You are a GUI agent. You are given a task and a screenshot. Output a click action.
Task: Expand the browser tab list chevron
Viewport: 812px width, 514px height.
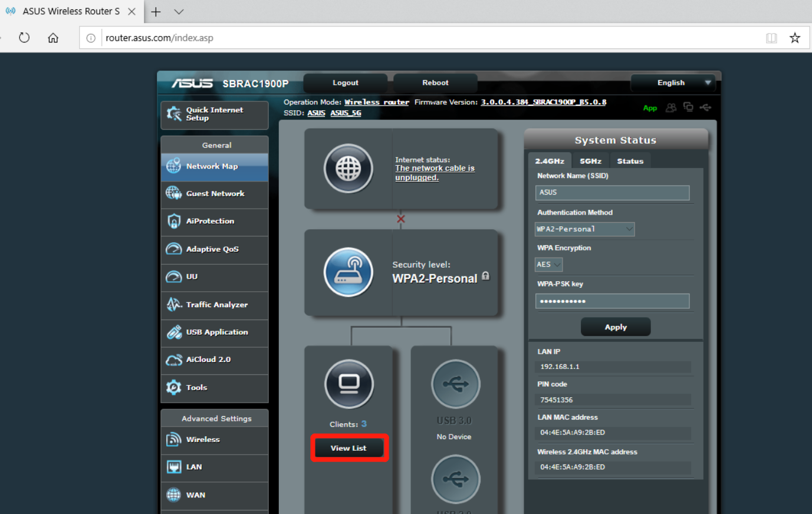pyautogui.click(x=179, y=12)
